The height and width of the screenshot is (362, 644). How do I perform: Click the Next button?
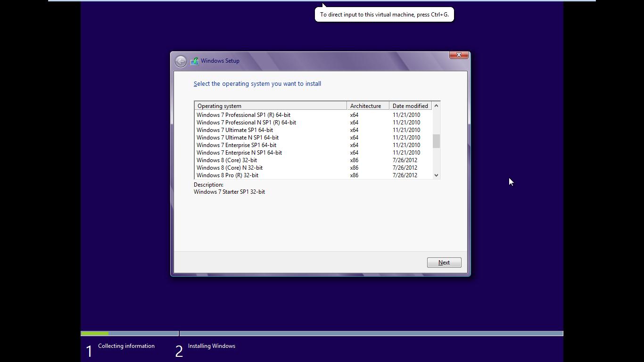tap(444, 263)
